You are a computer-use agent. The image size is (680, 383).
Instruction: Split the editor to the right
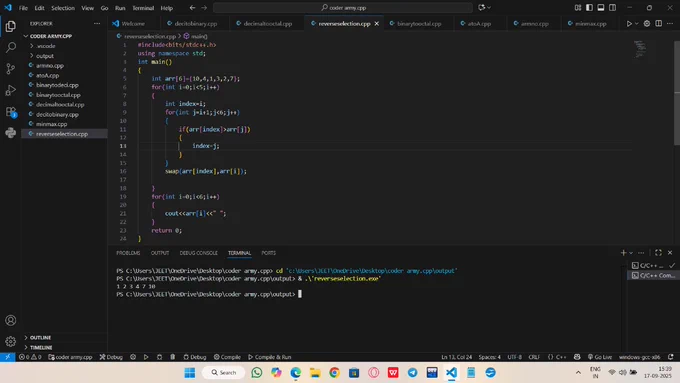pos(658,23)
